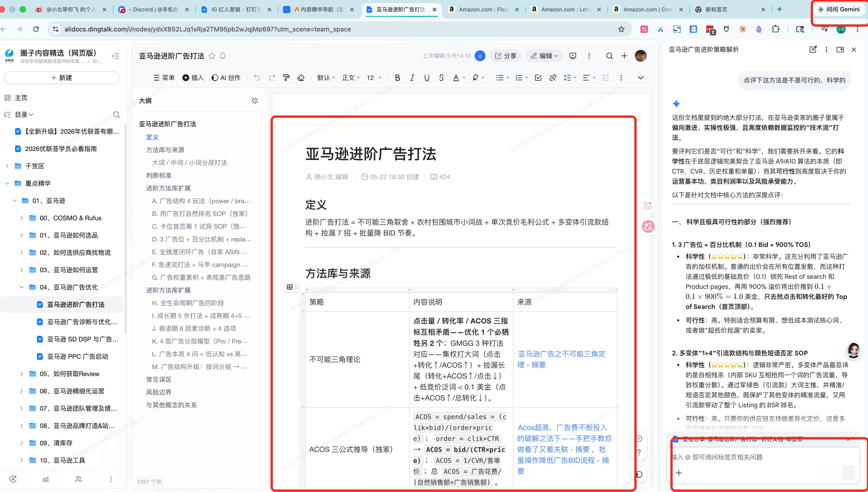Open 2026优联荟学员必看指南 document
Screen dimensions: 868x492
[x=61, y=149]
